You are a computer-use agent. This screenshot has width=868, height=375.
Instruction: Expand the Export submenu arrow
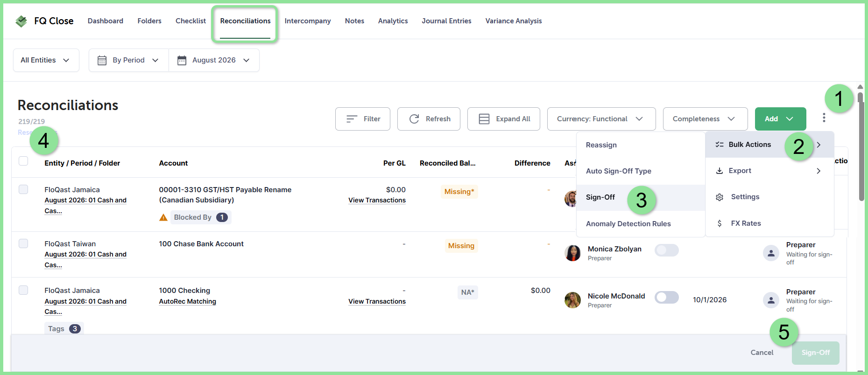point(819,171)
